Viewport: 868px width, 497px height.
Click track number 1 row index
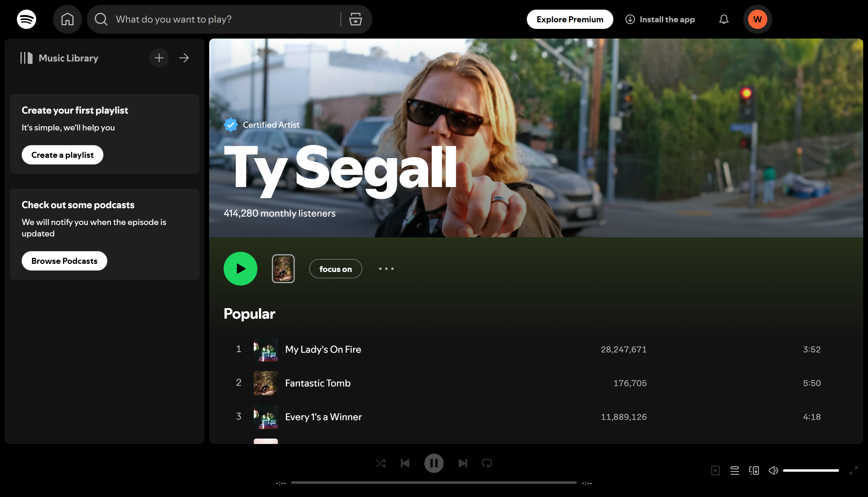click(239, 349)
